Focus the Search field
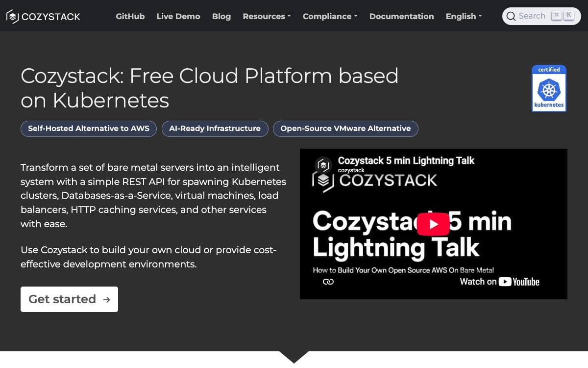 [541, 16]
